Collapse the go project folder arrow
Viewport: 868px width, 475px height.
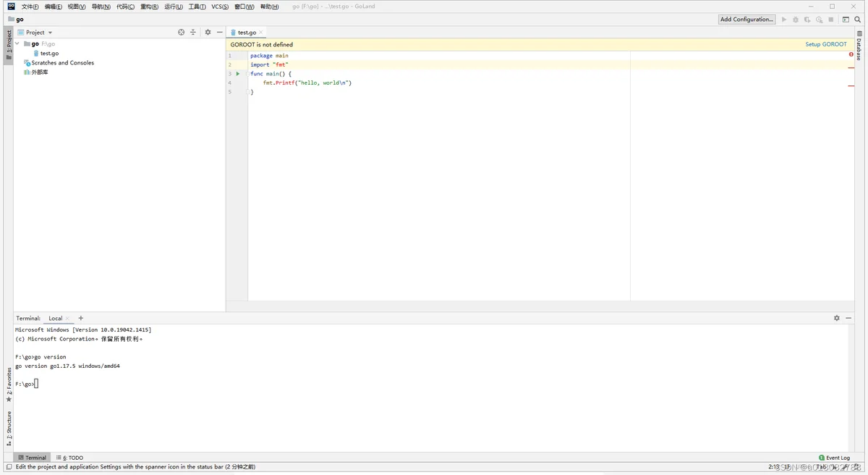[17, 43]
